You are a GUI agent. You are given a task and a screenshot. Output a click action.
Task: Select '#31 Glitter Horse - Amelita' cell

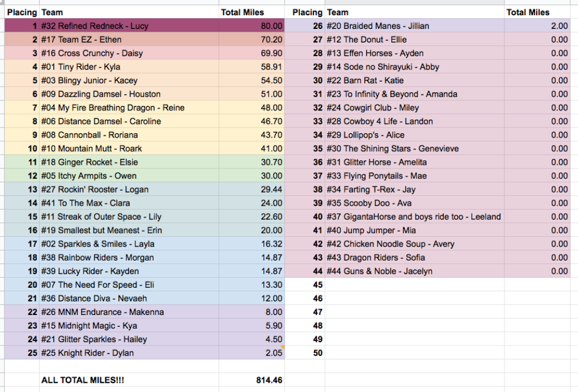[x=415, y=162]
